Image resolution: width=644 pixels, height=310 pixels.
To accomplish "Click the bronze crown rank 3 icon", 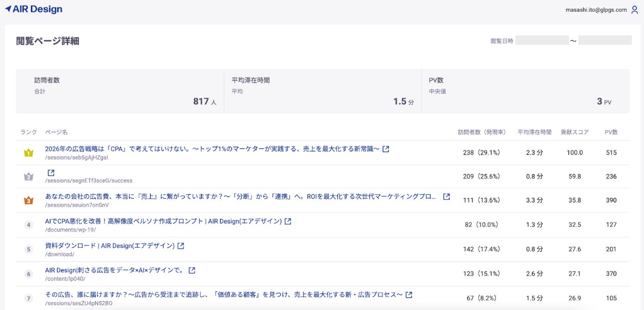I will 28,201.
